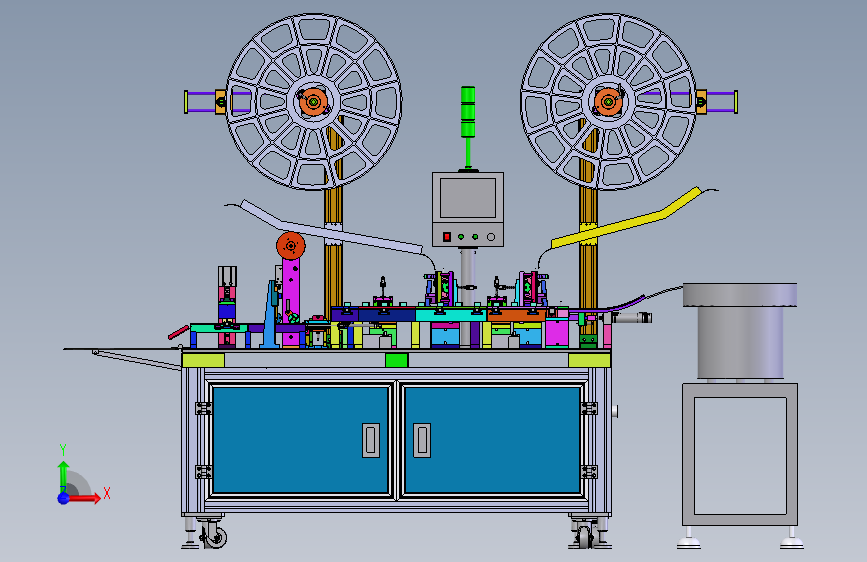Select the right large carrier tape reel

(x=608, y=102)
